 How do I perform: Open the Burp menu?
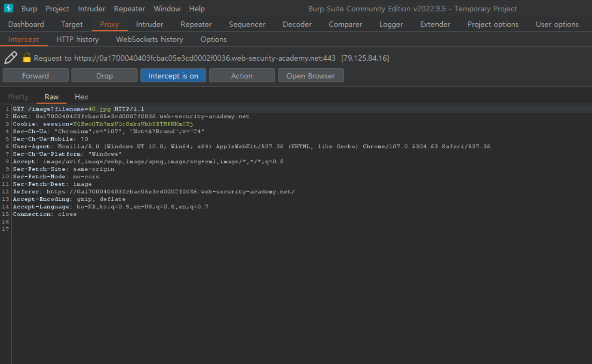(29, 9)
